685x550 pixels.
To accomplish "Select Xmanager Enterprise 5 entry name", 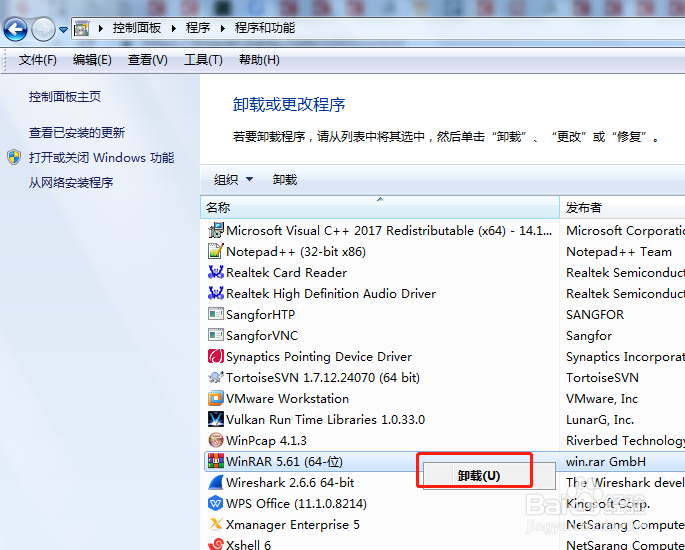I will (x=293, y=524).
